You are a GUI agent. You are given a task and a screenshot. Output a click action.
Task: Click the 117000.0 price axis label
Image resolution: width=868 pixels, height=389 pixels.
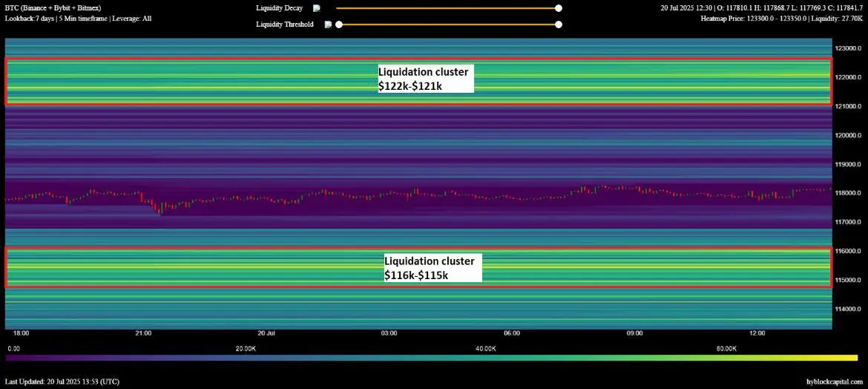848,222
